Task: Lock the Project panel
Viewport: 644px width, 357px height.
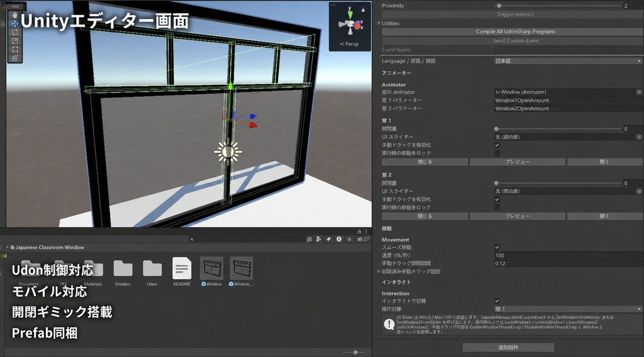Action: (359, 231)
